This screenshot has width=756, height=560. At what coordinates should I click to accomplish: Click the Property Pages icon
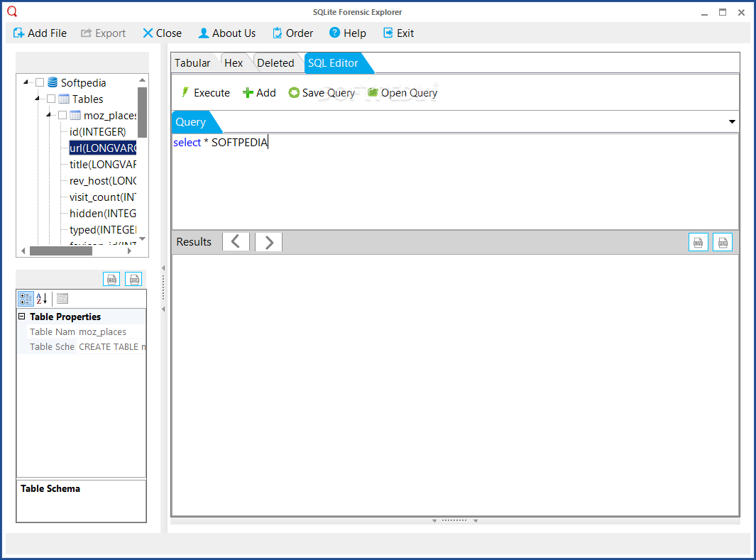coord(62,299)
